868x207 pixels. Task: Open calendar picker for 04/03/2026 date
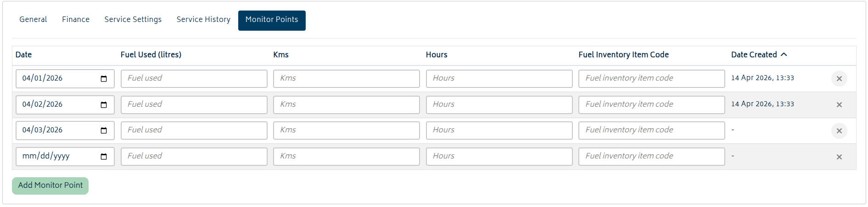(x=104, y=131)
